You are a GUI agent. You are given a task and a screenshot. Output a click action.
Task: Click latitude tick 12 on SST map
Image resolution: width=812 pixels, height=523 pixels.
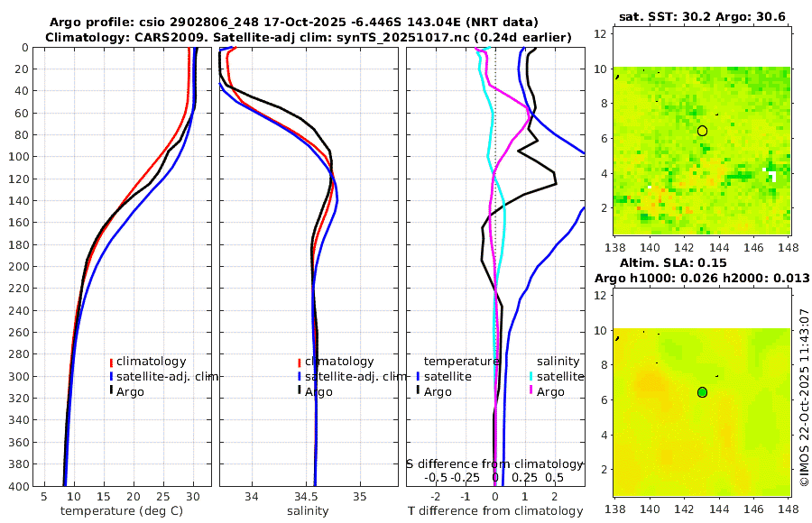coord(600,34)
